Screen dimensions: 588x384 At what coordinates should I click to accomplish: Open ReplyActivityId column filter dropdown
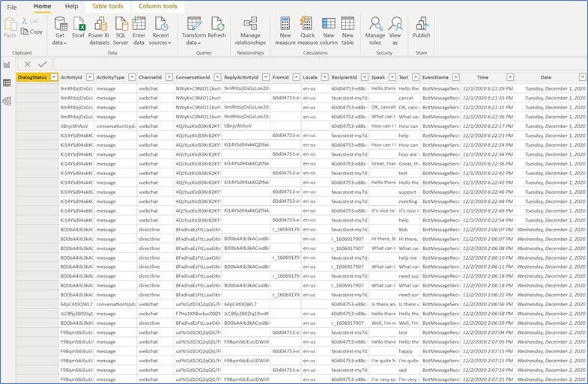pos(266,77)
